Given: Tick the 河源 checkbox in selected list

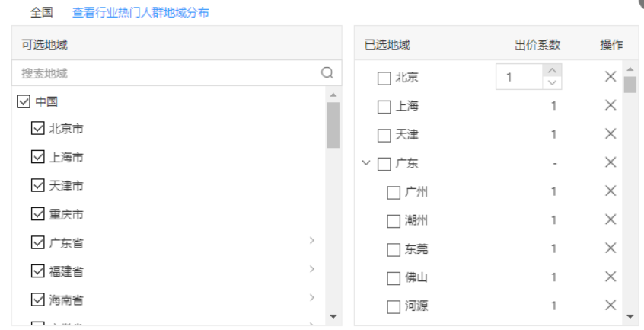Looking at the screenshot, I should pos(394,306).
